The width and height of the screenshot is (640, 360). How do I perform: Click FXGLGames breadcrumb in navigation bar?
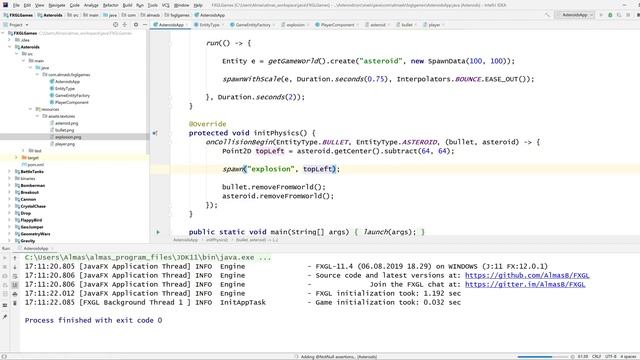tap(18, 15)
